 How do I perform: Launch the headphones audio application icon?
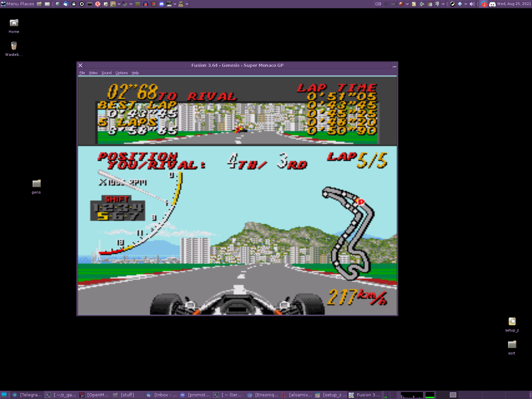click(x=145, y=4)
